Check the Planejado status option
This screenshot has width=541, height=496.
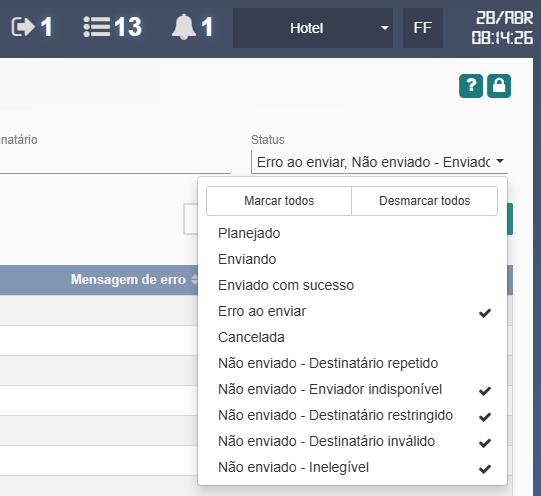[x=353, y=234]
